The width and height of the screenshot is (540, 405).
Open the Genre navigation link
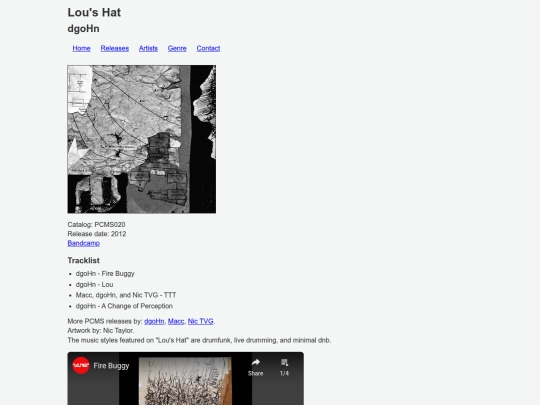click(x=177, y=48)
